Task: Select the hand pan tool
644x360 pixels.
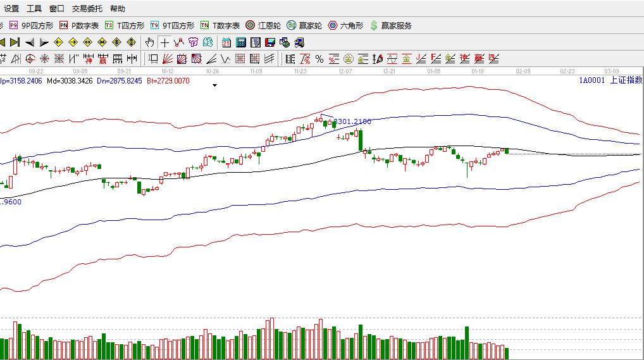Action: (x=149, y=42)
